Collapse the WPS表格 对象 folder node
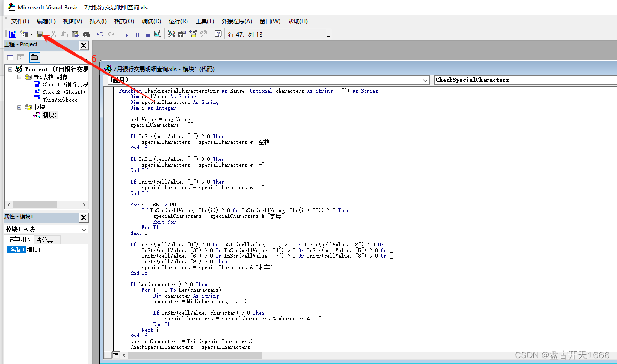This screenshot has width=617, height=364. point(19,77)
